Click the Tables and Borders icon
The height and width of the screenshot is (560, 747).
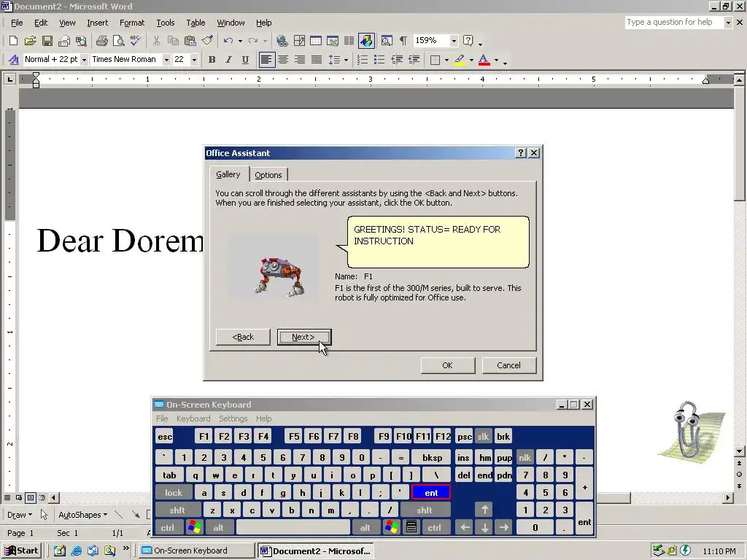tap(299, 41)
